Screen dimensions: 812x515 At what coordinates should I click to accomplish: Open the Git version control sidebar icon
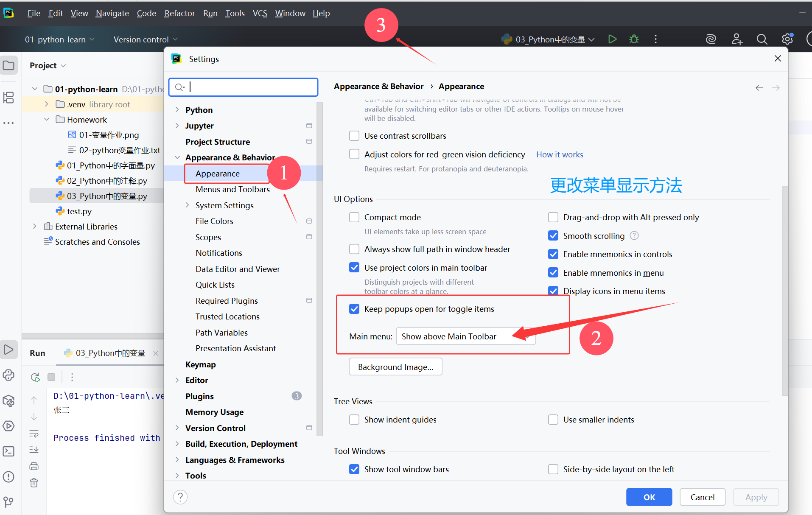tap(8, 502)
